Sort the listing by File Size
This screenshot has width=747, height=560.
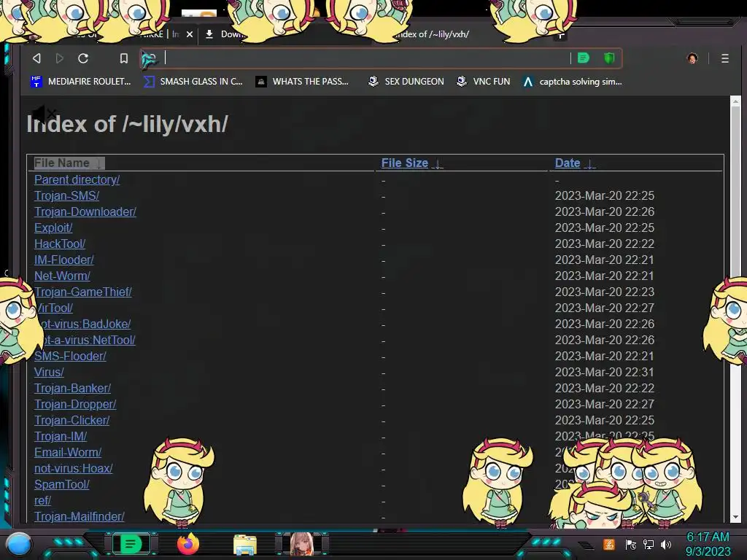tap(412, 163)
